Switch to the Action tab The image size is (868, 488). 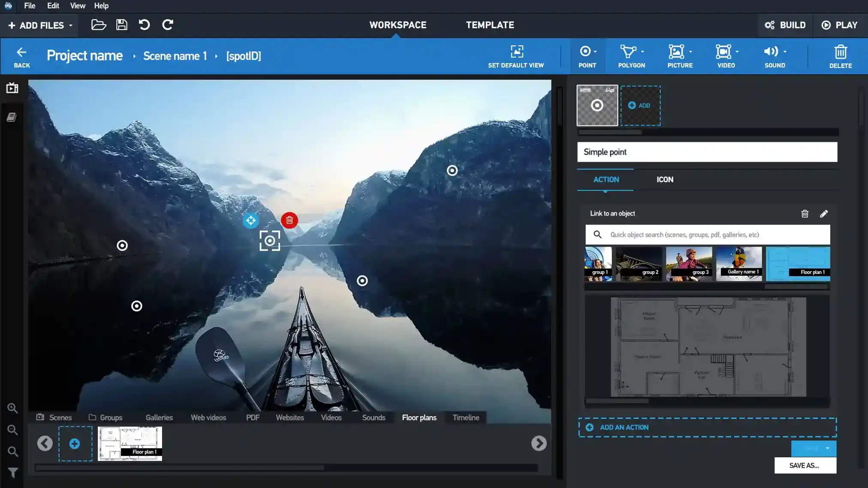pyautogui.click(x=606, y=180)
